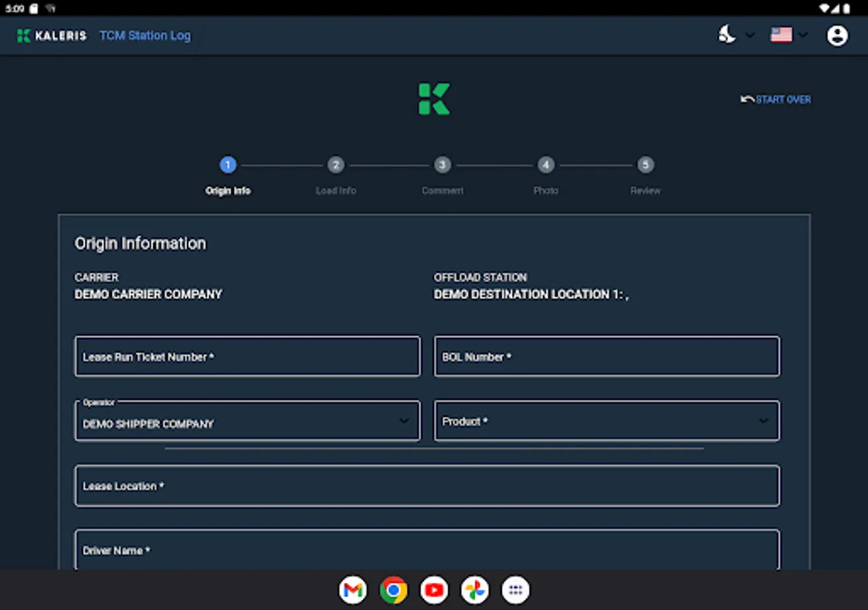Click the Lease Location field
Screen dimensions: 868x610
(x=427, y=486)
